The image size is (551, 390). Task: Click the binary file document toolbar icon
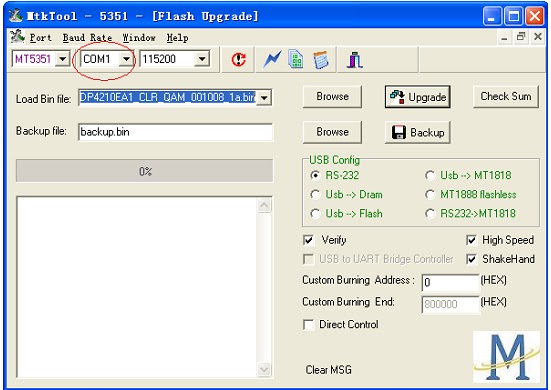click(x=296, y=59)
